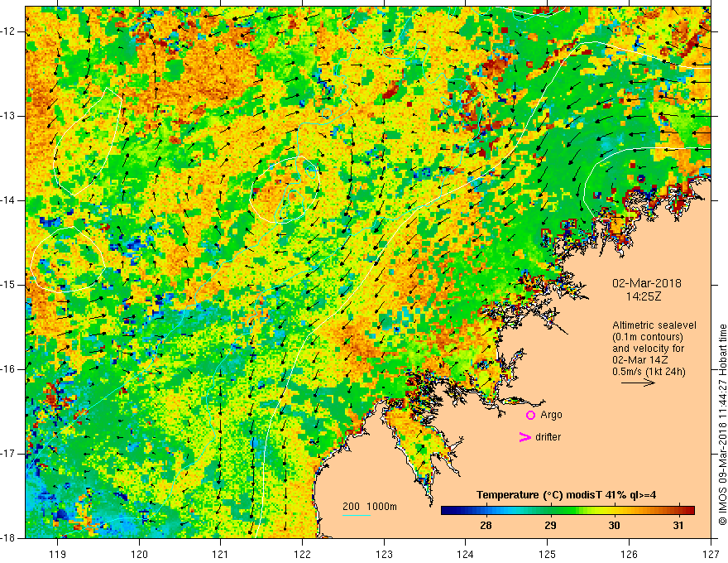Click the '02-Mar 14Z' caption line
Viewport: 728px width, 563px height.
click(639, 360)
